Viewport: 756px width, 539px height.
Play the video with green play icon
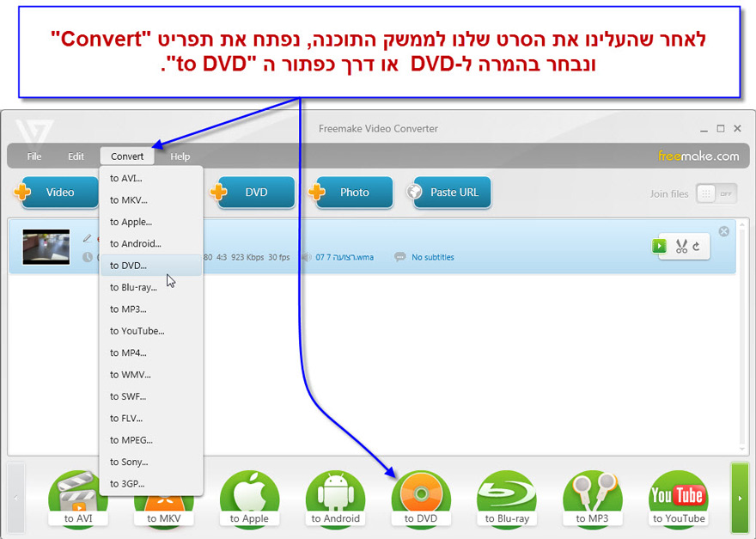pos(659,246)
